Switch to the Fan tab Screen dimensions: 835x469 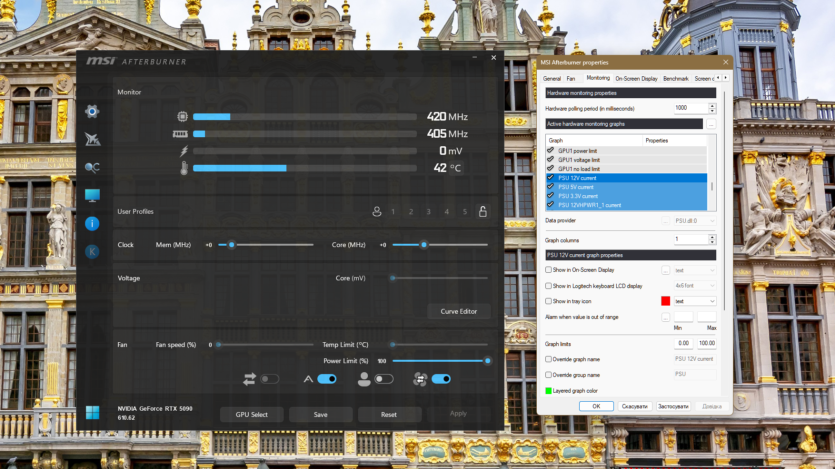pyautogui.click(x=571, y=79)
